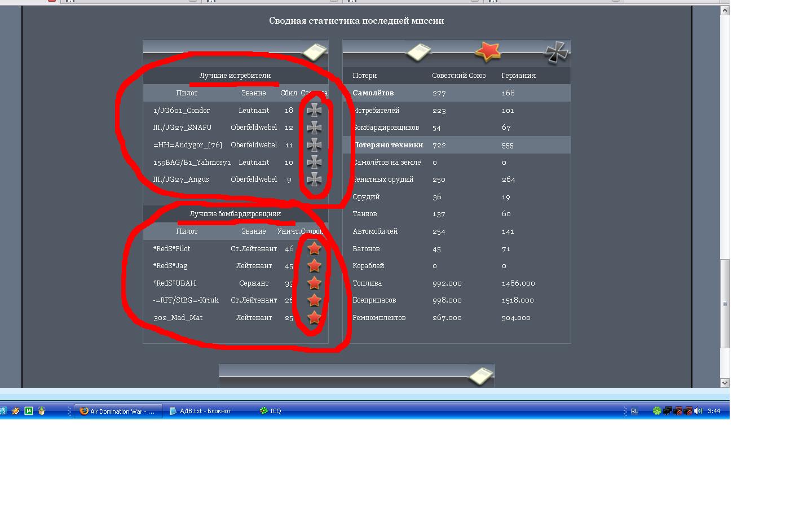812x508 pixels.
Task: Click the large iron cross in losses header
Action: (x=557, y=52)
